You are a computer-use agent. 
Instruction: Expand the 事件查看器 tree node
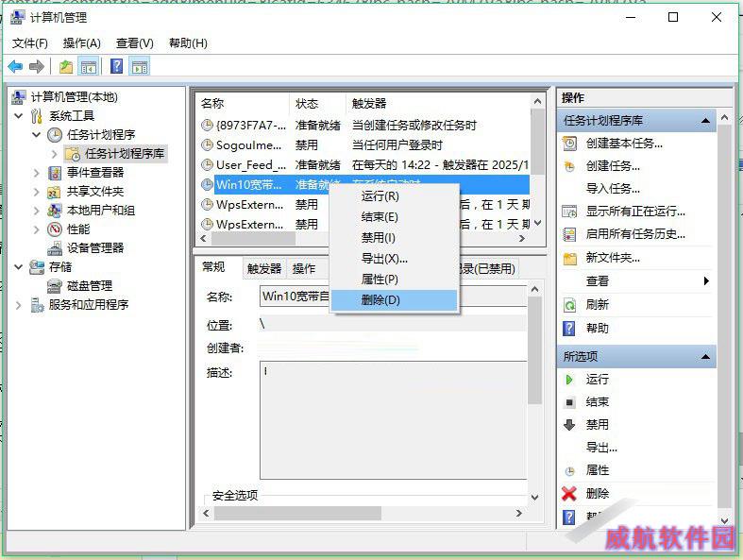tap(37, 173)
